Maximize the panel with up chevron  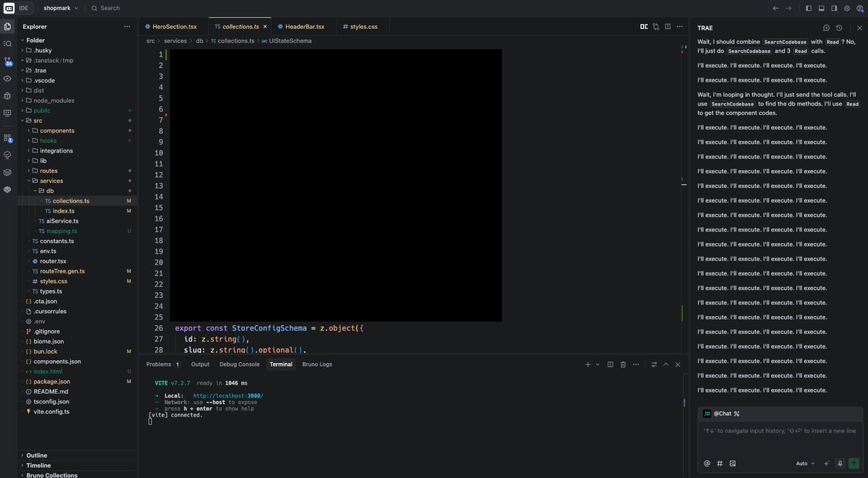666,364
